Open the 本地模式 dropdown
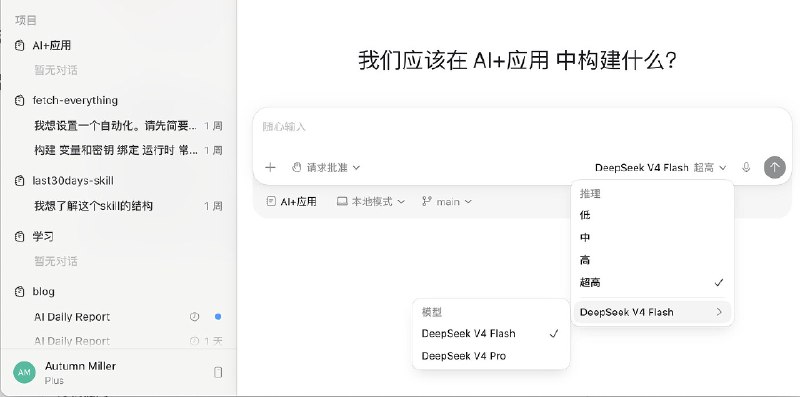Image resolution: width=800 pixels, height=397 pixels. (x=370, y=202)
